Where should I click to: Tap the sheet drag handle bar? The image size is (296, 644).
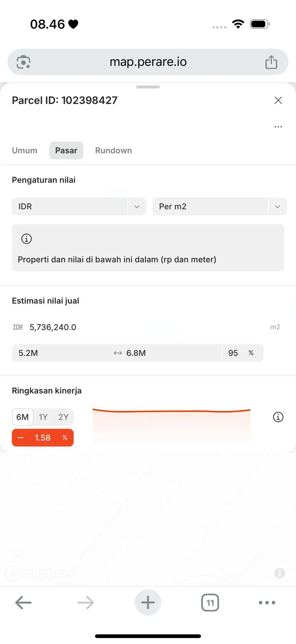click(148, 87)
